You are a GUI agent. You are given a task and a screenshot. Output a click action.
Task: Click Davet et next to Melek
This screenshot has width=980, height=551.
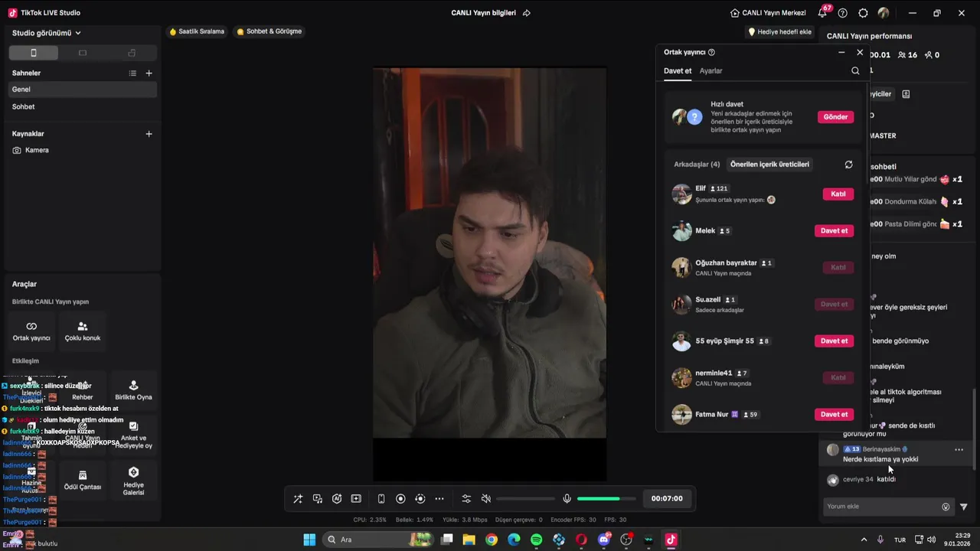click(x=834, y=231)
